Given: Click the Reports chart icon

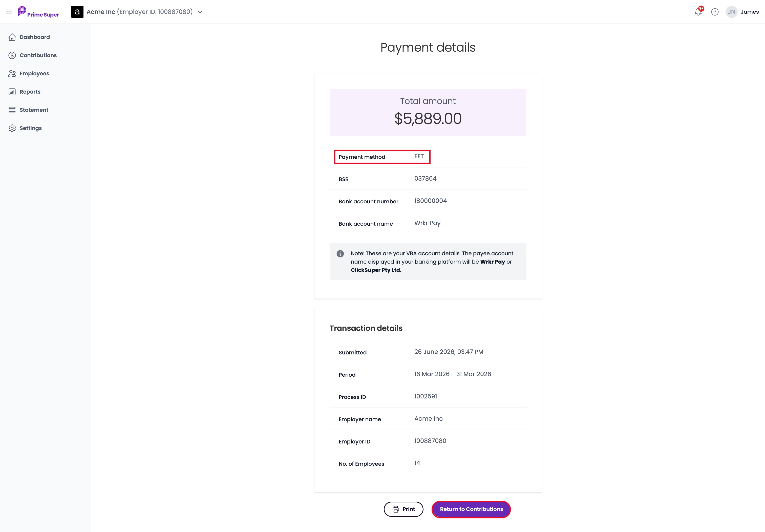Looking at the screenshot, I should 12,92.
